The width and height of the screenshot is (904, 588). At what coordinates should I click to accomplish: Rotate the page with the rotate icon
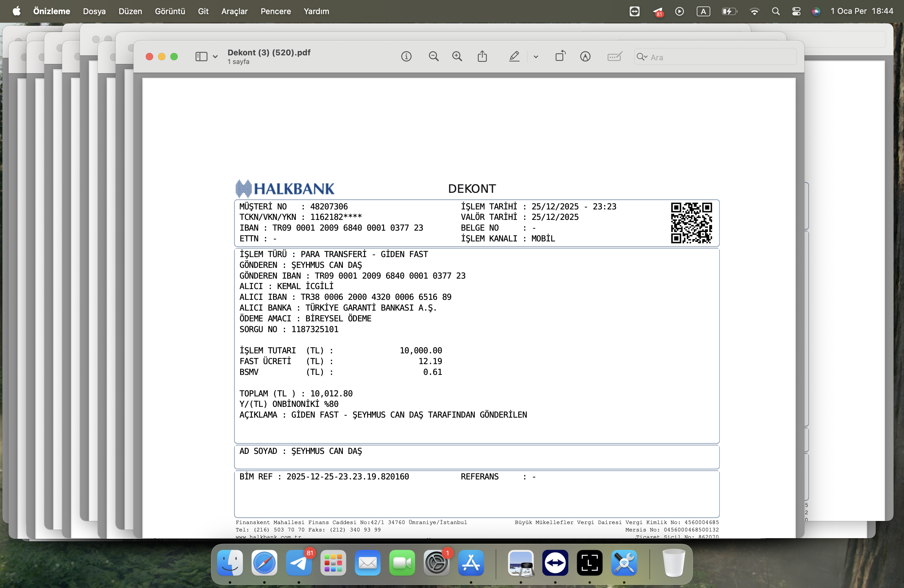560,56
